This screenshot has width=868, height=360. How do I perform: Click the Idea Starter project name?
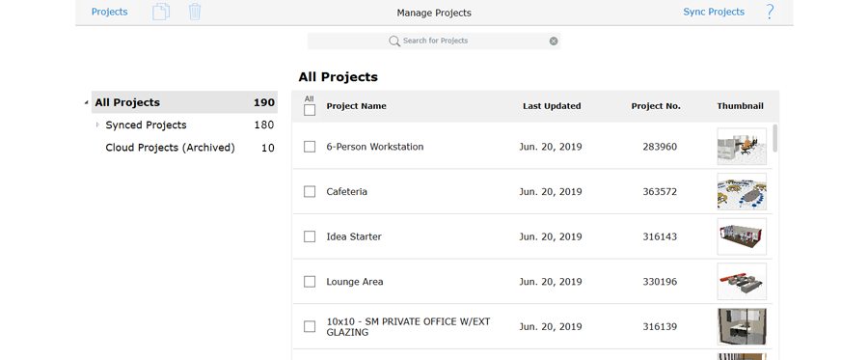click(x=354, y=237)
